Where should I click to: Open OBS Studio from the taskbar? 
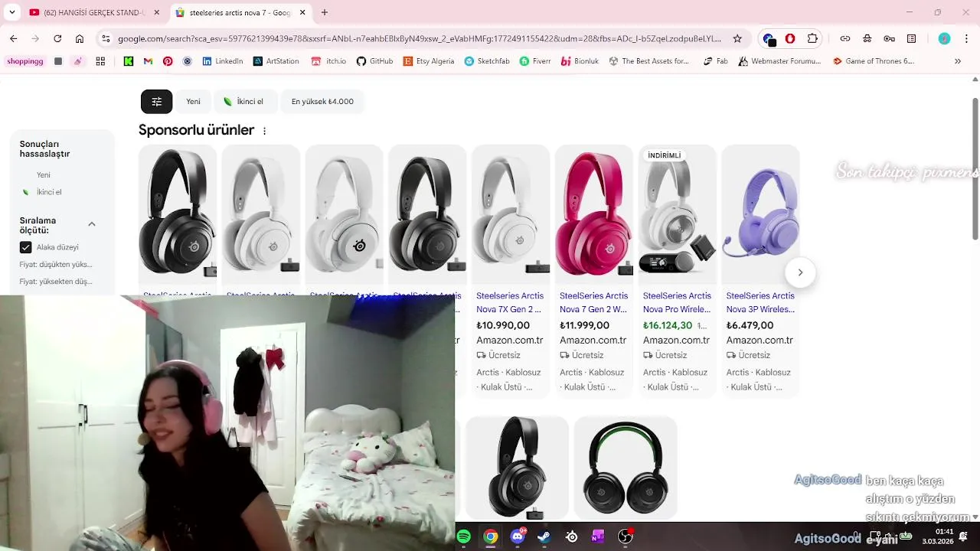(x=626, y=537)
